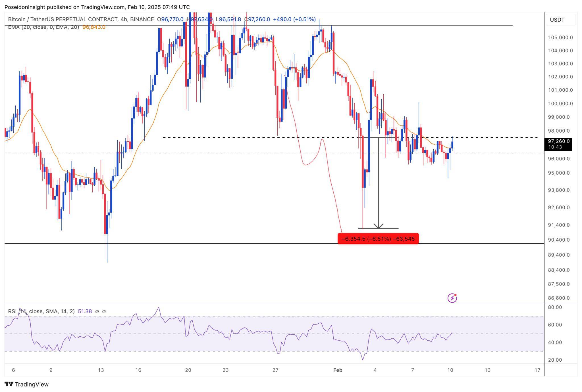This screenshot has height=392, width=582.
Task: Click the date 9 on the time axis
Action: tap(51, 370)
